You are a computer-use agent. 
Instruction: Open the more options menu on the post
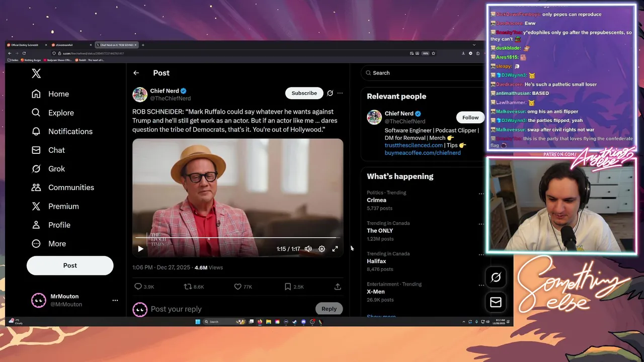(340, 93)
